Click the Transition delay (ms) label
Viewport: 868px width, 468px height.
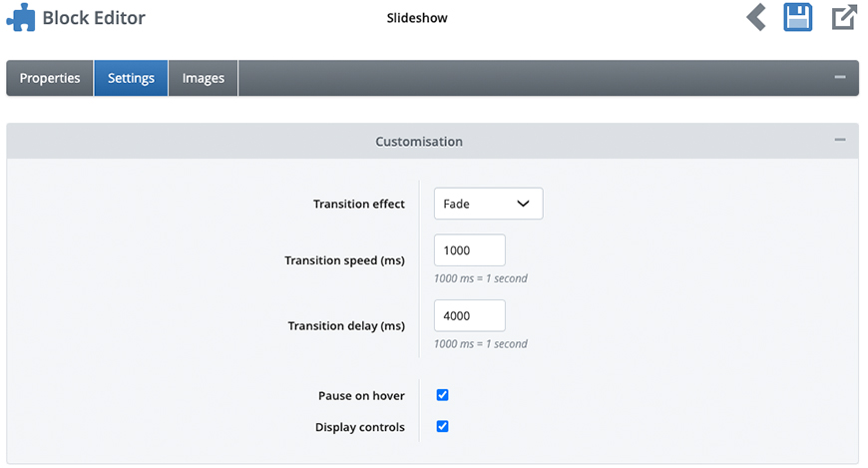346,325
